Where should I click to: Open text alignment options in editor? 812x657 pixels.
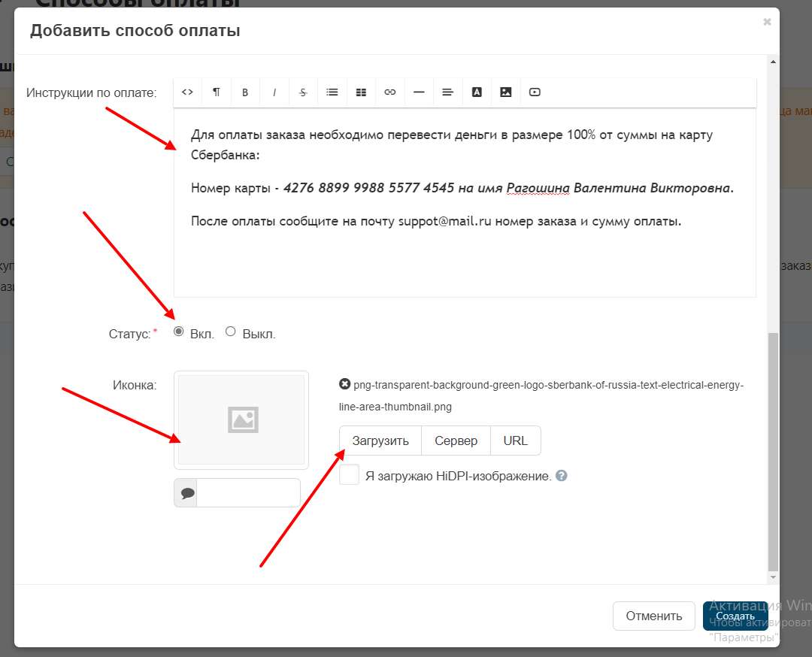pyautogui.click(x=448, y=92)
